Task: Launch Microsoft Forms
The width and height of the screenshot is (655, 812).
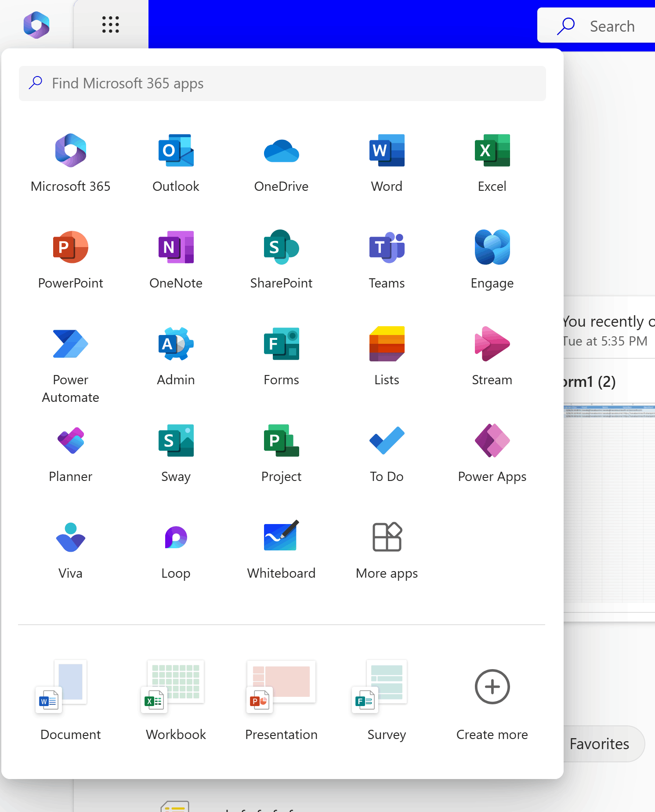Action: pos(281,357)
